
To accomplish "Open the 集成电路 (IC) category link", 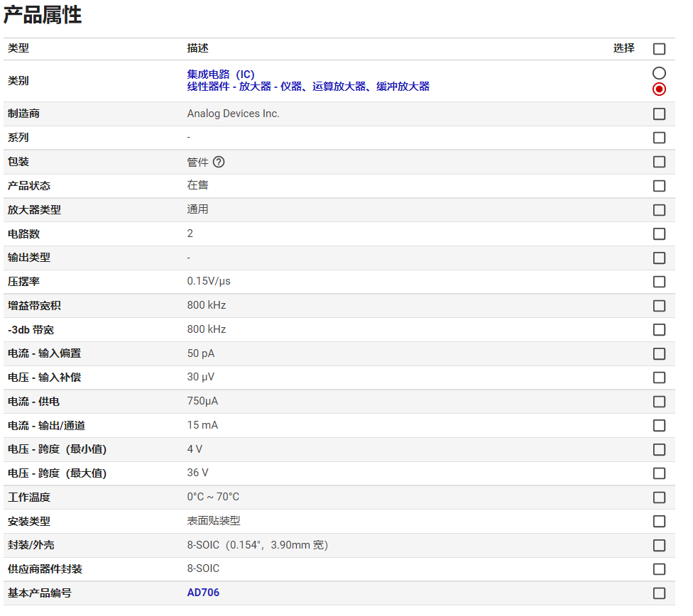I will tap(220, 75).
